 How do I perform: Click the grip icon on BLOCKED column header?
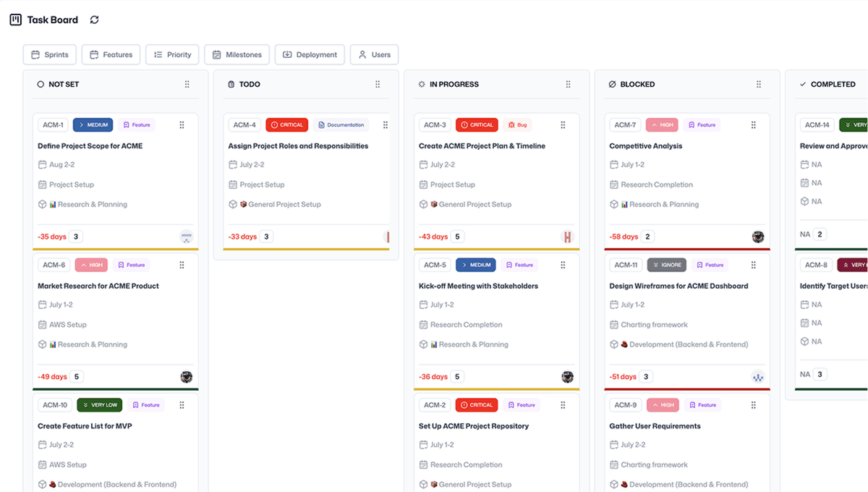(x=758, y=85)
